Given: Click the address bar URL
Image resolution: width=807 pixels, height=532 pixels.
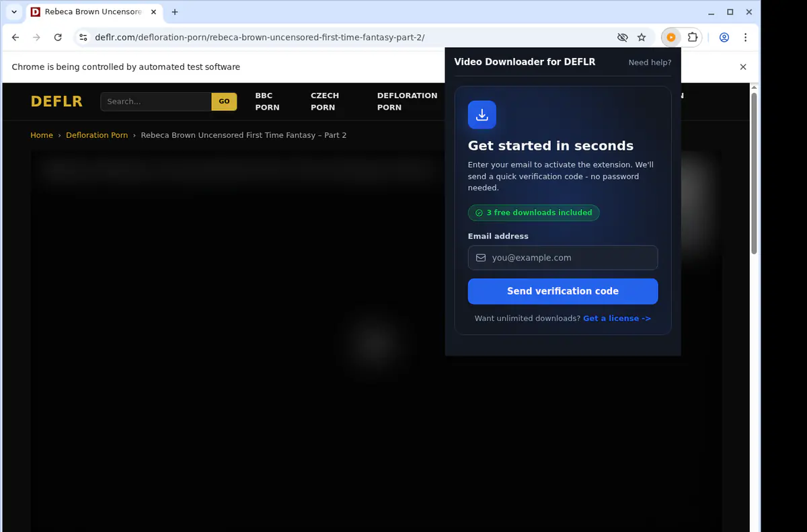Looking at the screenshot, I should coord(260,38).
